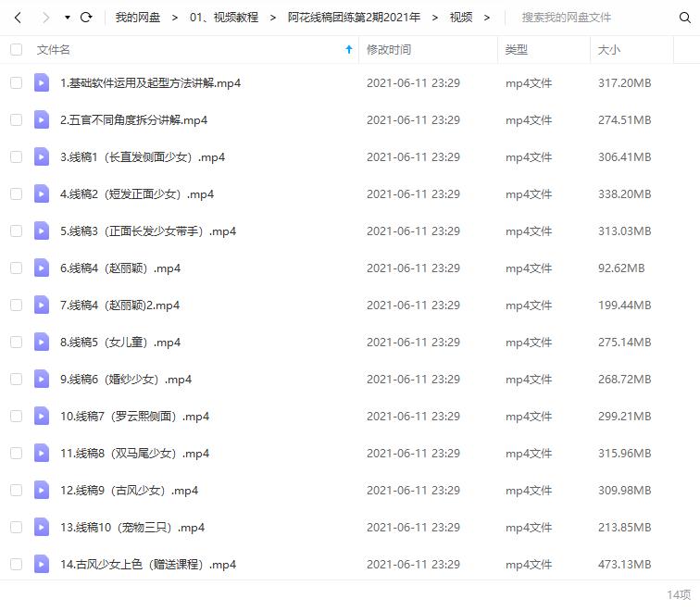
Task: Expand the chevron after 视频 in the breadcrumb
Action: pos(487,18)
